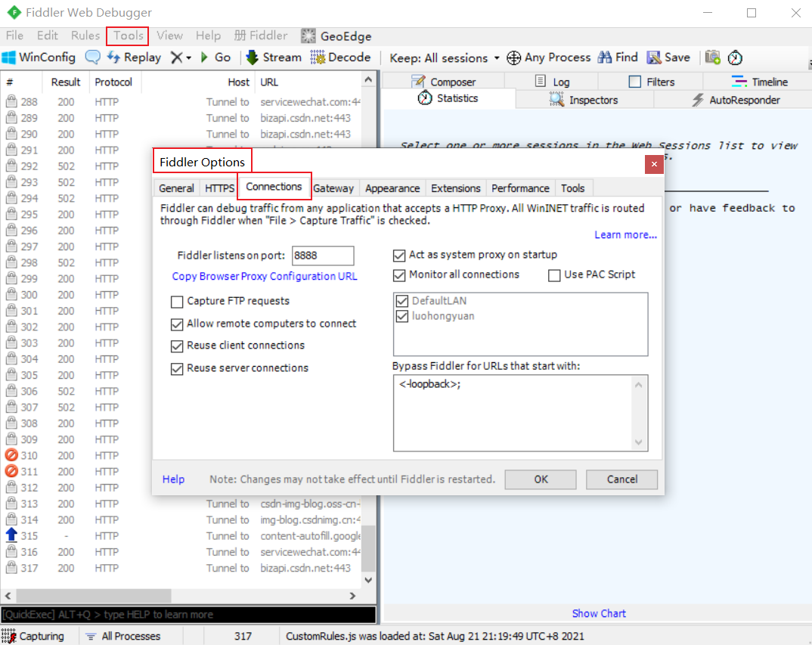Click the Go icon to resume sessions
This screenshot has height=645, width=812.
pos(218,57)
